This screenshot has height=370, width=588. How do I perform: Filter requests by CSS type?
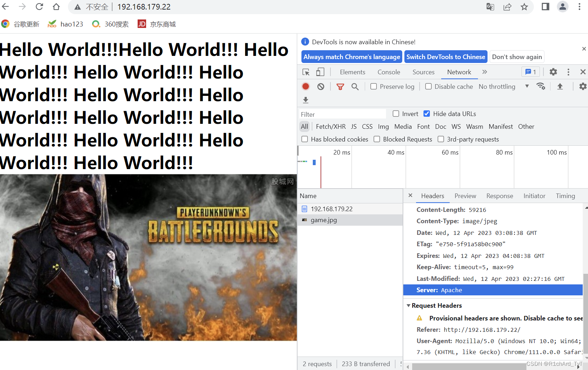(367, 127)
